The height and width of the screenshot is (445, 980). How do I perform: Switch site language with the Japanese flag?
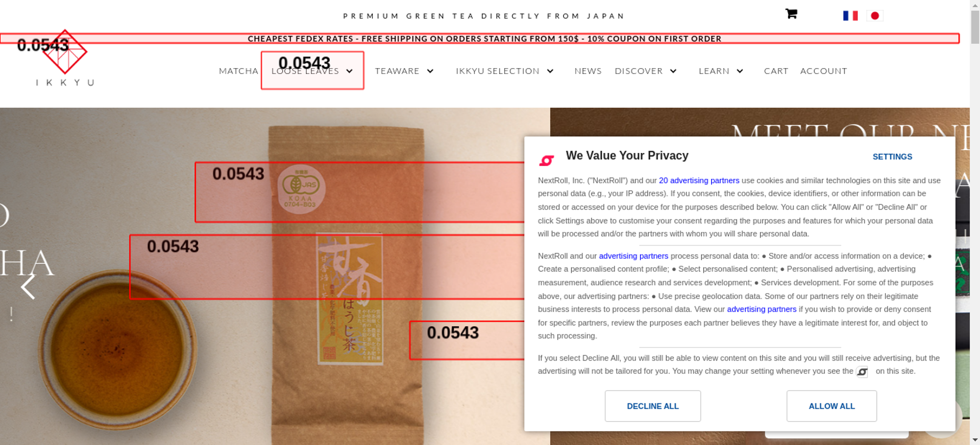(875, 16)
